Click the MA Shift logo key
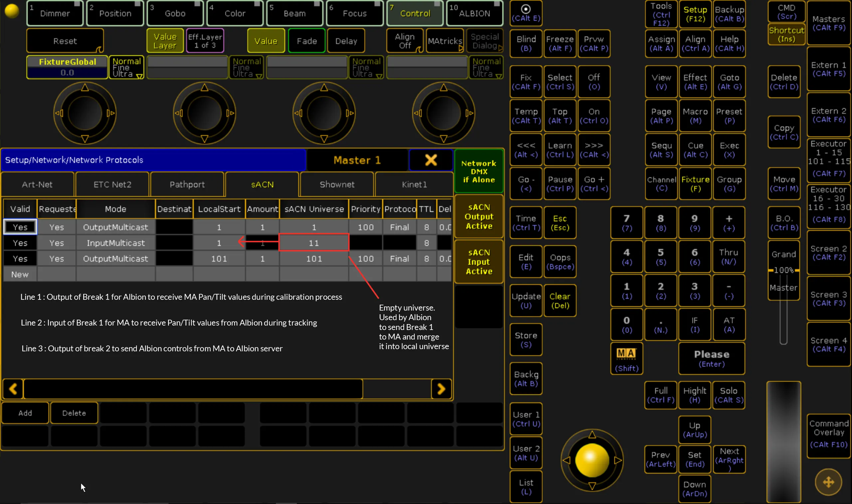The width and height of the screenshot is (852, 504). pos(626,359)
